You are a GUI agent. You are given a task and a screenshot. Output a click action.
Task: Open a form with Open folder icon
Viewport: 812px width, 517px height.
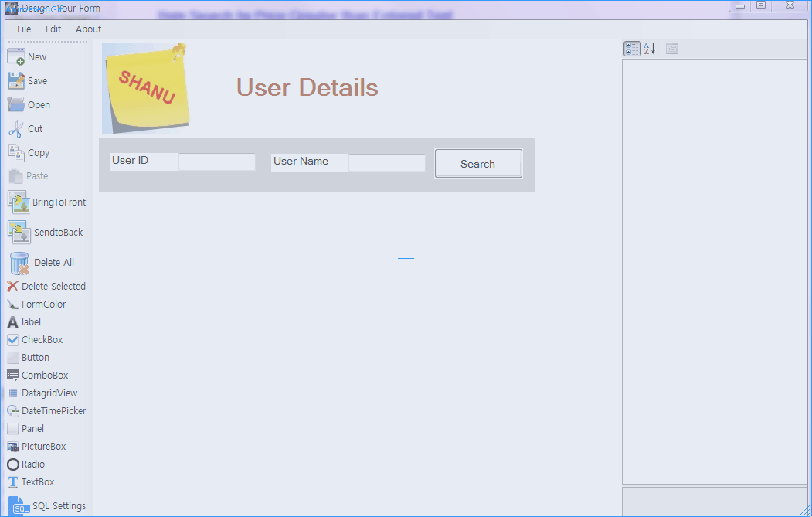pos(16,104)
